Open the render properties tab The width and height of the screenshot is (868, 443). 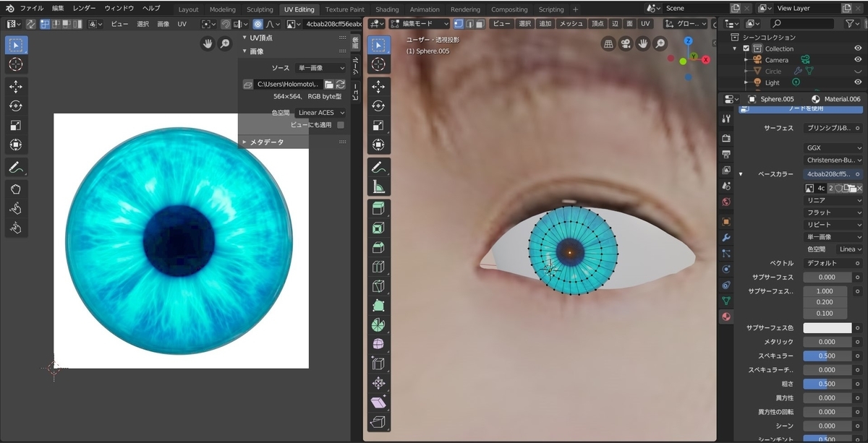[x=726, y=137]
